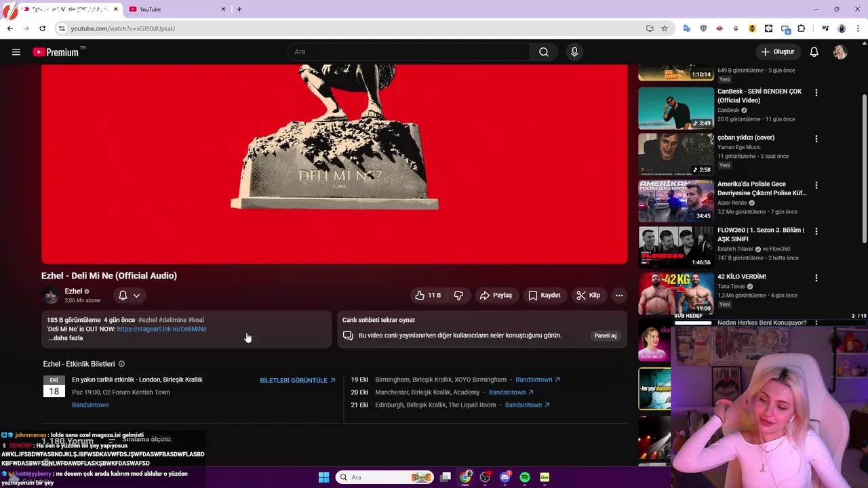This screenshot has height=488, width=868.
Task: Open the Live app on the taskbar
Action: [x=545, y=477]
